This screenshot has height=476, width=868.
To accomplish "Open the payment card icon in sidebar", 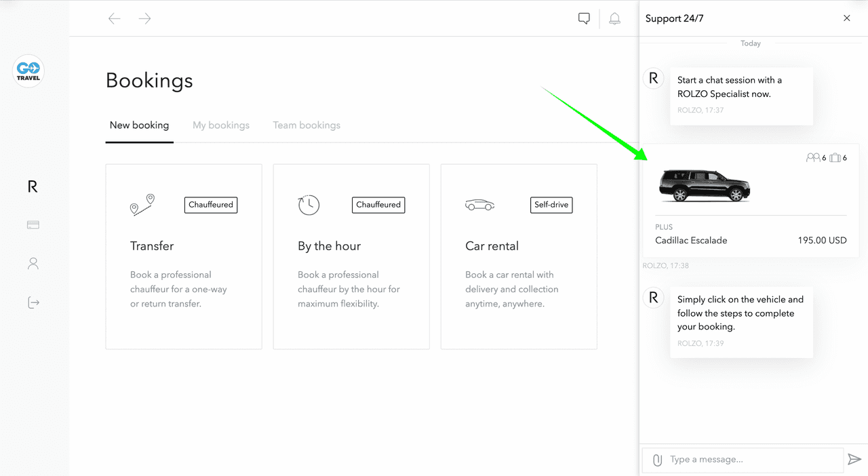I will click(33, 225).
